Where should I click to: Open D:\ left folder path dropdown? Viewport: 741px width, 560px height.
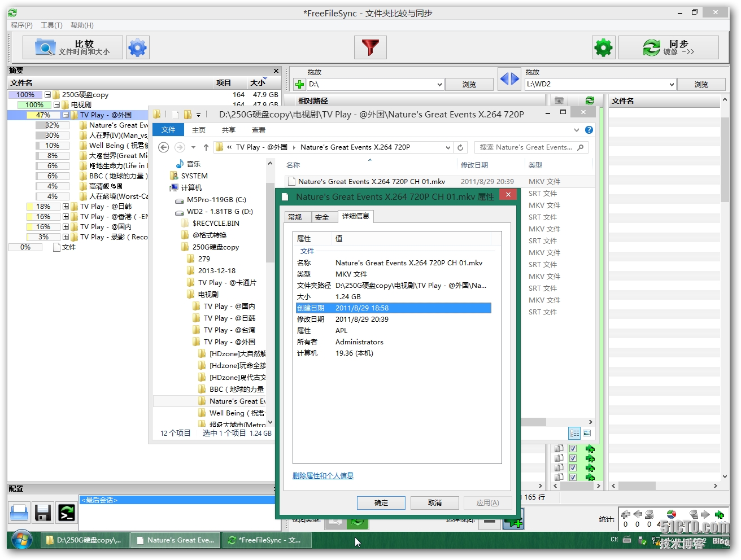point(439,85)
